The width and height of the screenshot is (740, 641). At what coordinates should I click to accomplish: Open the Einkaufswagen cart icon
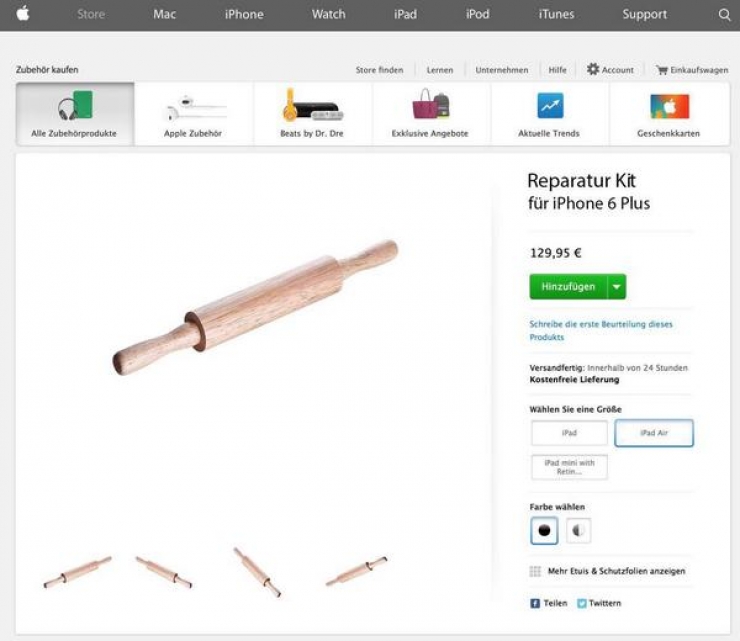(x=662, y=70)
